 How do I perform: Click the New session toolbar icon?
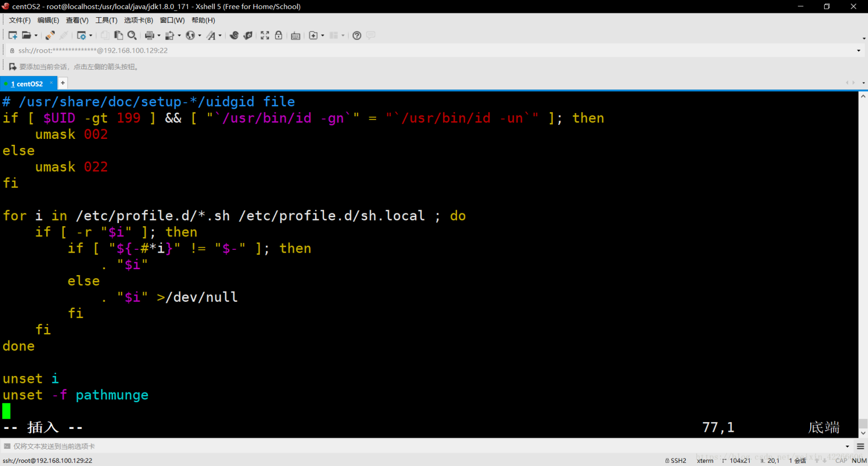(x=13, y=35)
